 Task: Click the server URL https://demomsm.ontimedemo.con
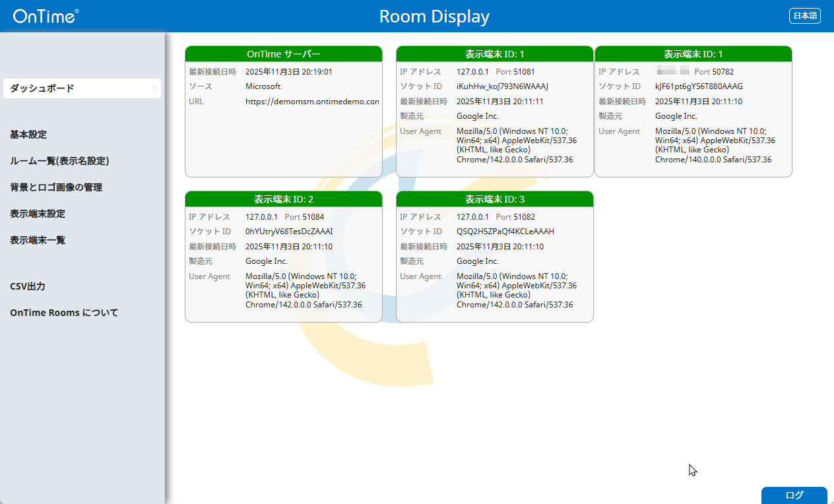pos(312,102)
